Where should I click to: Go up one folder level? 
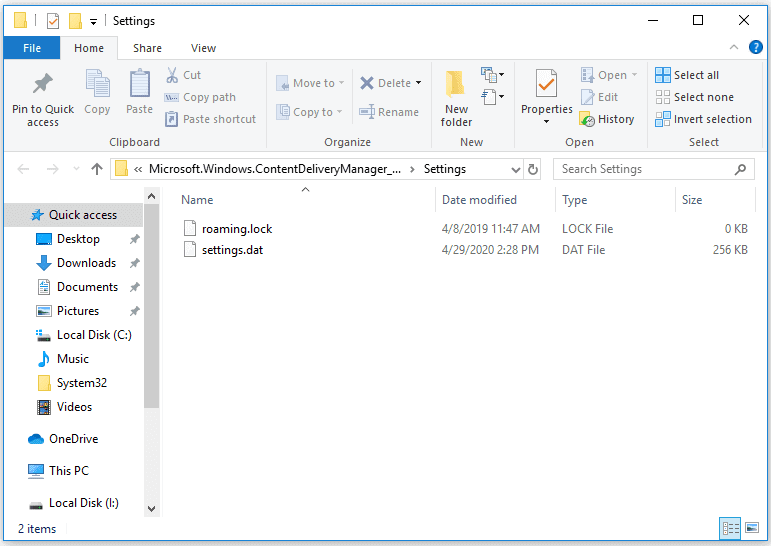point(97,169)
